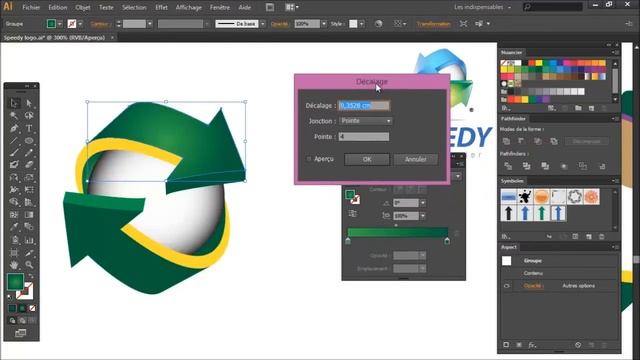The height and width of the screenshot is (360, 640).
Task: Set the toolbox paint to None (red slash)
Action: [32, 308]
